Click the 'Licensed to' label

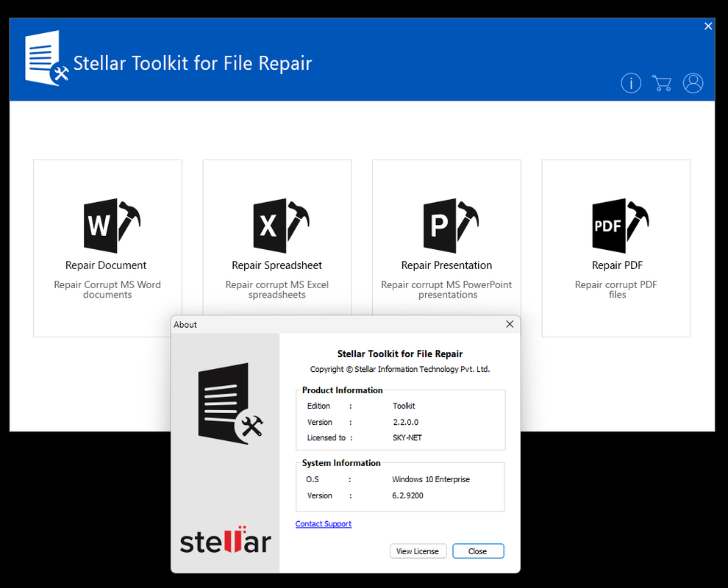tap(326, 437)
